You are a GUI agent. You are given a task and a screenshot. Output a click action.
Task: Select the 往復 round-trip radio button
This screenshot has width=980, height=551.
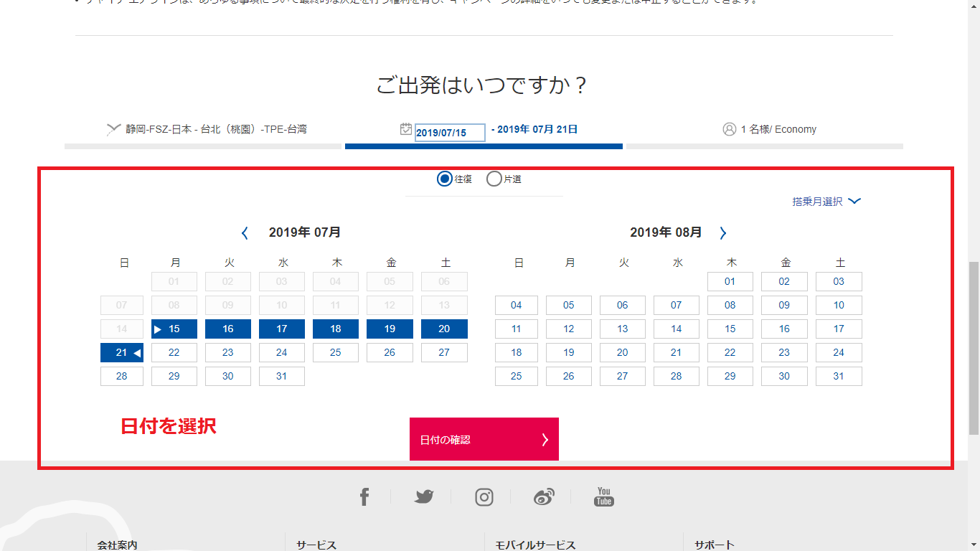point(444,179)
